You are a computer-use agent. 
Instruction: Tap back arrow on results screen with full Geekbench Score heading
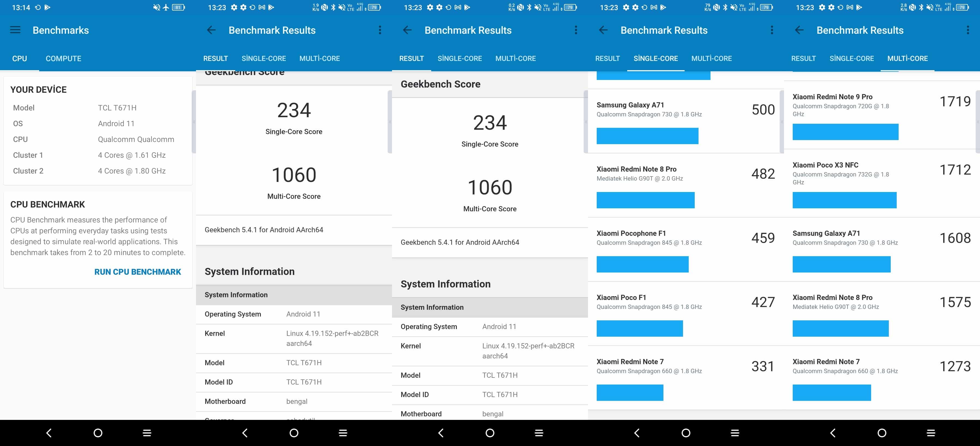(x=407, y=30)
